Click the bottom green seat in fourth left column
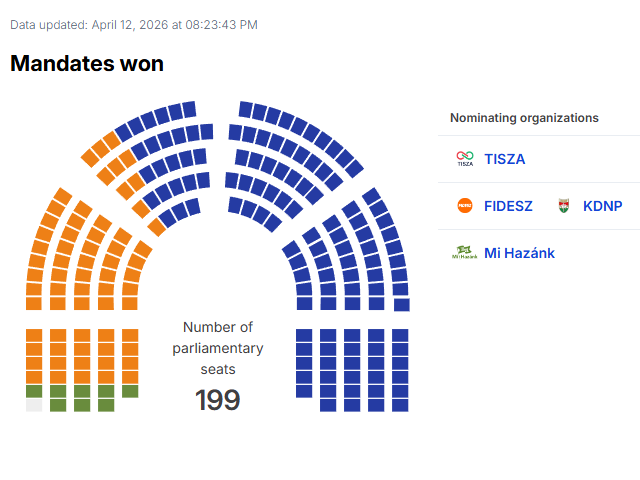The height and width of the screenshot is (480, 640). pos(106,405)
